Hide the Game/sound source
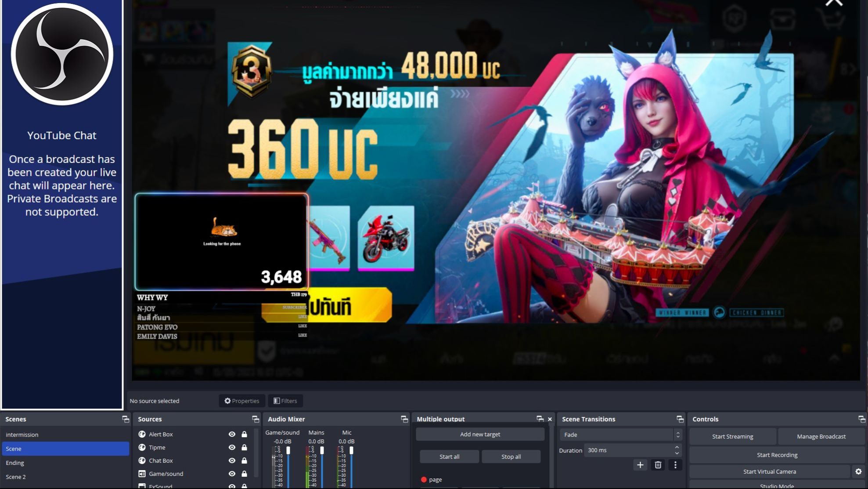Screen dimensions: 868x489 click(x=232, y=474)
